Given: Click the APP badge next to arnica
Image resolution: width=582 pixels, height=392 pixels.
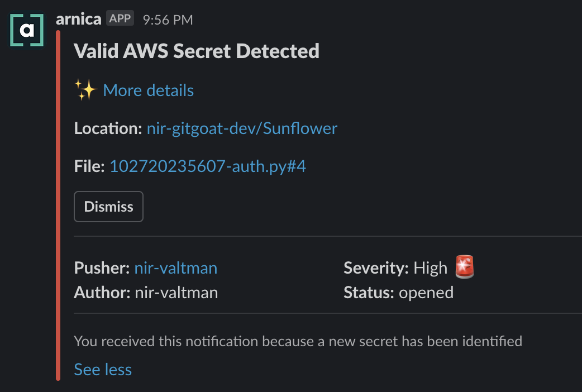Looking at the screenshot, I should (x=120, y=19).
